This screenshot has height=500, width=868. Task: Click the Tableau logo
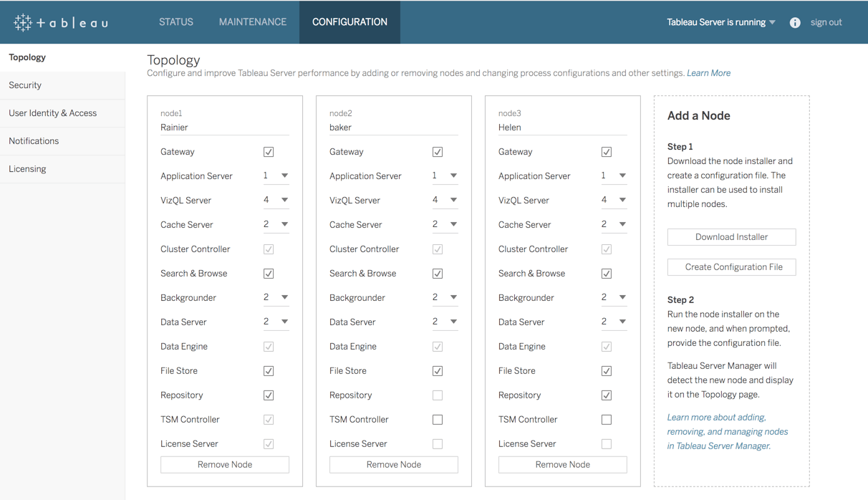click(x=61, y=22)
